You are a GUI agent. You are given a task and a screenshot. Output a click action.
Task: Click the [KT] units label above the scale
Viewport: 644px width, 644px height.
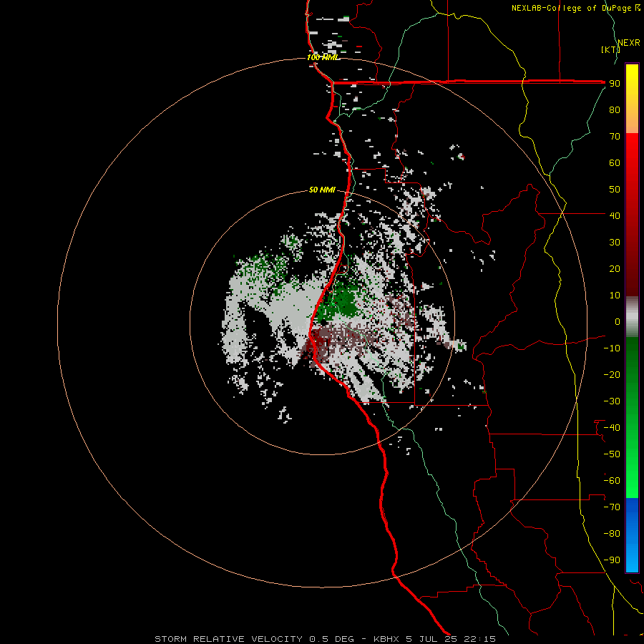(611, 49)
